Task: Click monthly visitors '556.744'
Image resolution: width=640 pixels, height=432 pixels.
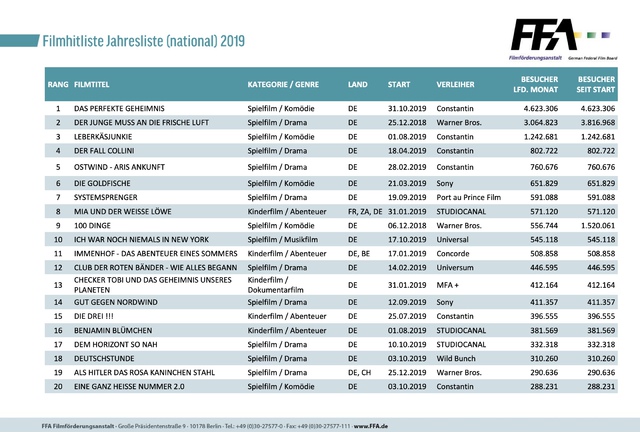Action: tap(544, 225)
